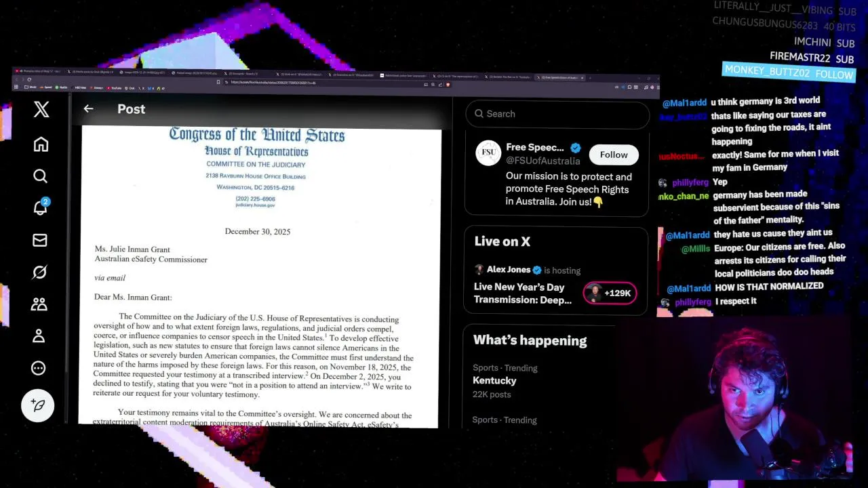Open Grok slashed-circle icon

[39, 272]
